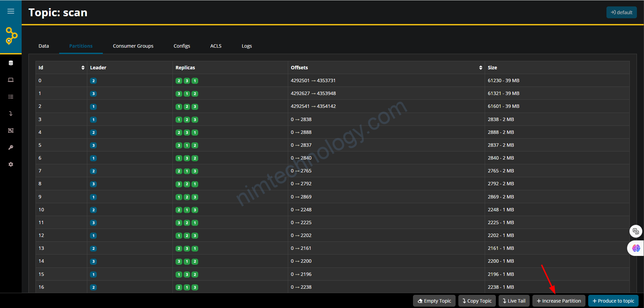Sort table by Offsets column arrows
This screenshot has height=308, width=644.
480,68
